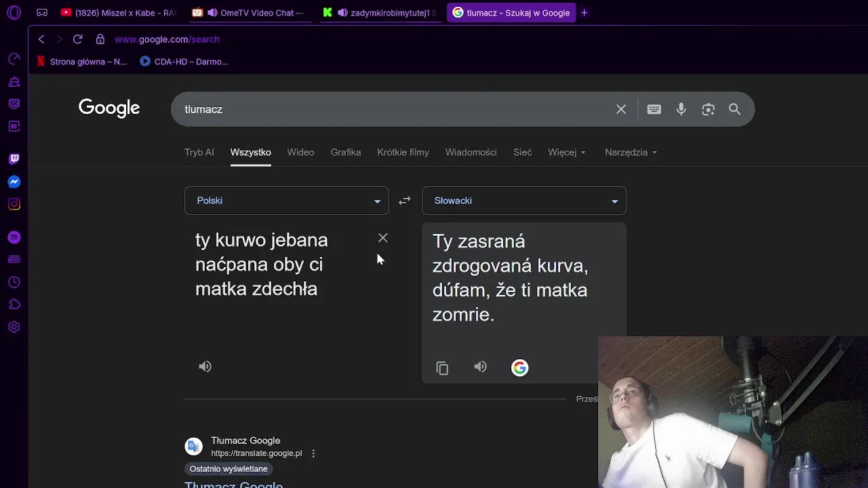The width and height of the screenshot is (868, 488).
Task: Open the on-screen keyboard input tool
Action: point(654,109)
